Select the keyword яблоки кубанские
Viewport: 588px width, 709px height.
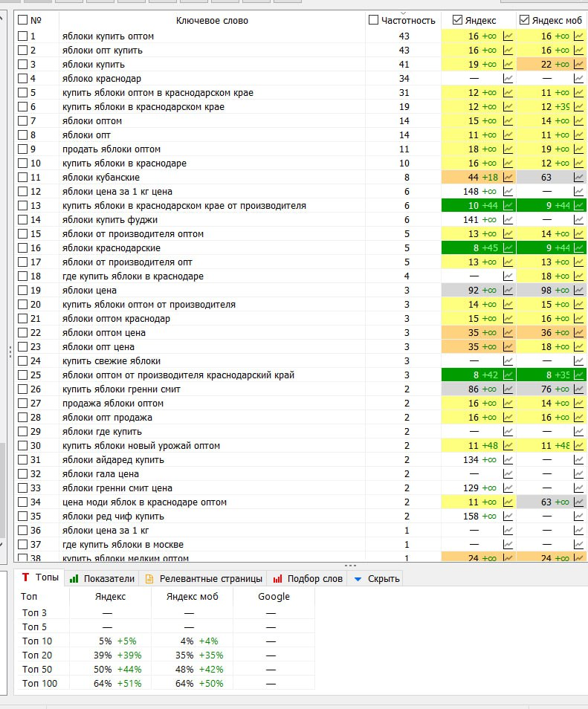tap(101, 178)
